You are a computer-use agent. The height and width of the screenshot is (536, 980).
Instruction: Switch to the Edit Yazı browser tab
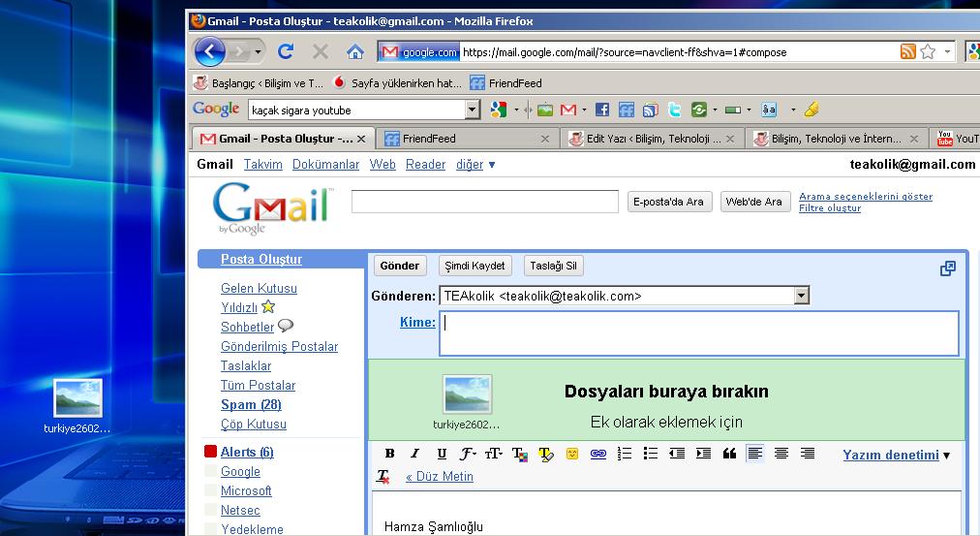tap(653, 139)
